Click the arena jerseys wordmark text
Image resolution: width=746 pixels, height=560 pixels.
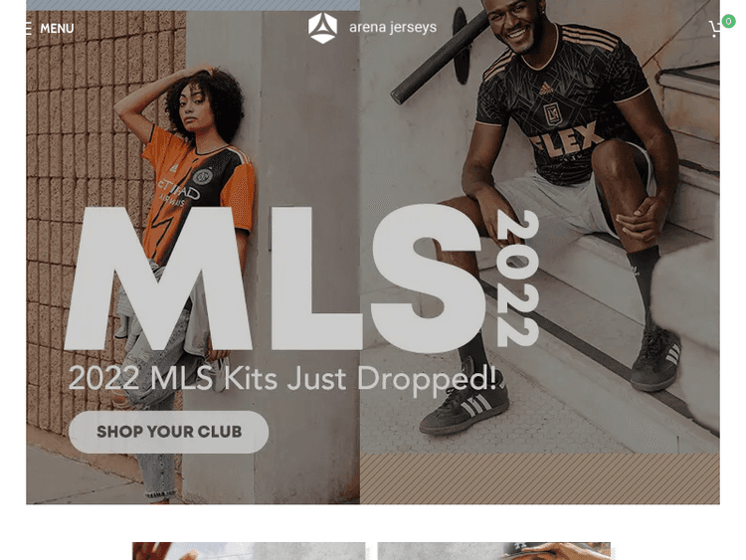pos(393,28)
